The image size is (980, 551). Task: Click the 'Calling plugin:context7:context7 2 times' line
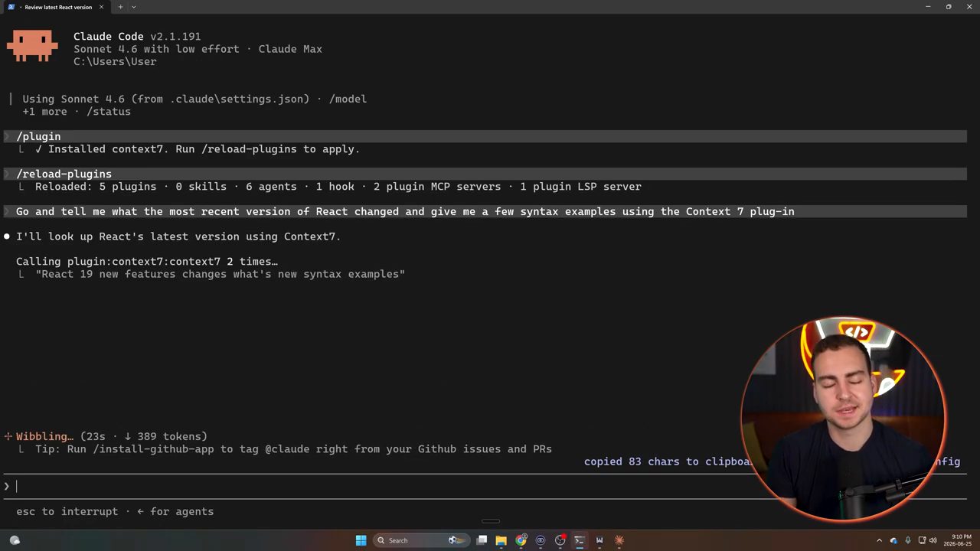click(147, 262)
